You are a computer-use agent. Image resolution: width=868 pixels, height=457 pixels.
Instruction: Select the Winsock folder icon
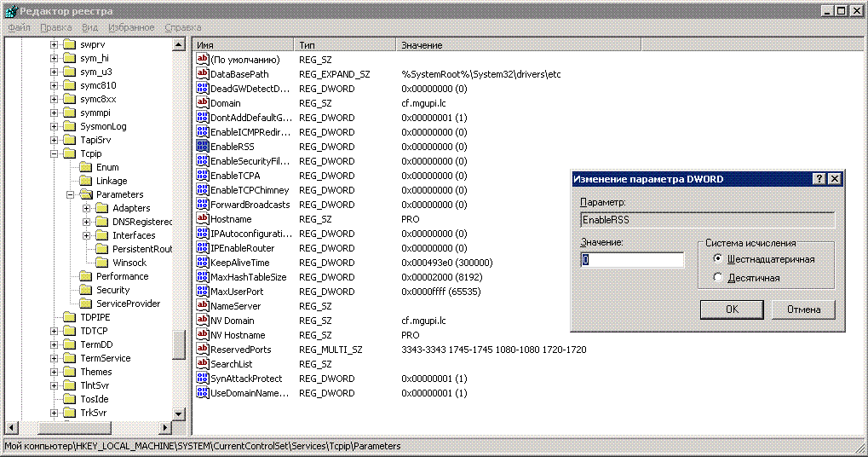click(x=102, y=263)
